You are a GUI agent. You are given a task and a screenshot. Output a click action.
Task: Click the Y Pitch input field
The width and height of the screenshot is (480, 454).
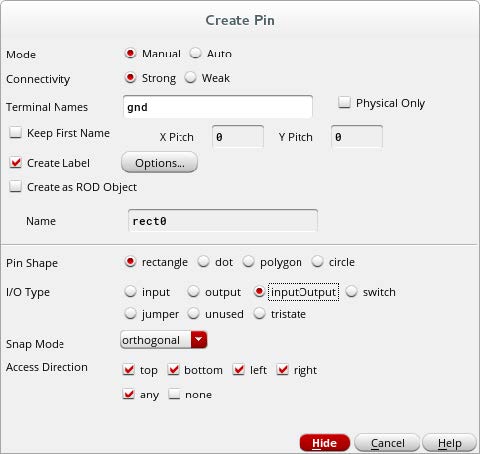[x=357, y=137]
